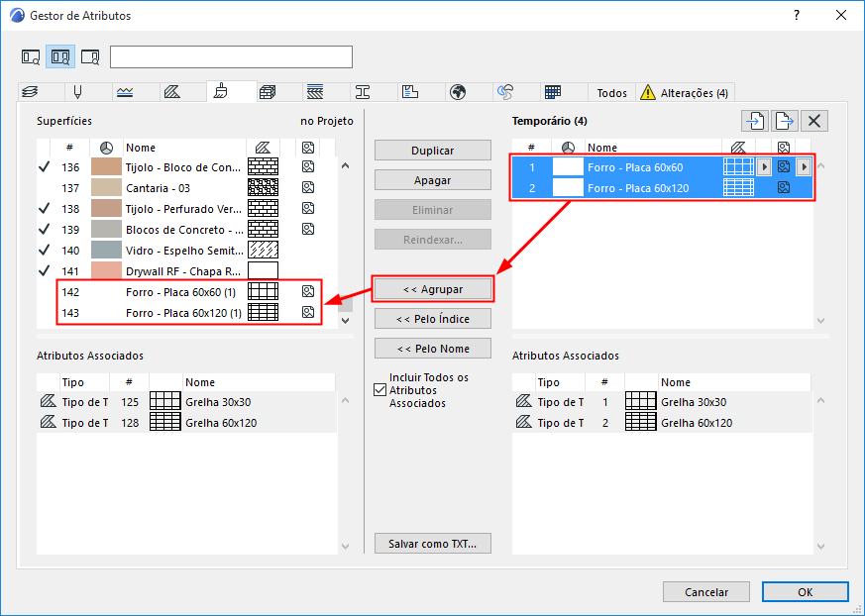865x616 pixels.
Task: Click the color swatch of Cantaria - 03
Action: pyautogui.click(x=106, y=187)
